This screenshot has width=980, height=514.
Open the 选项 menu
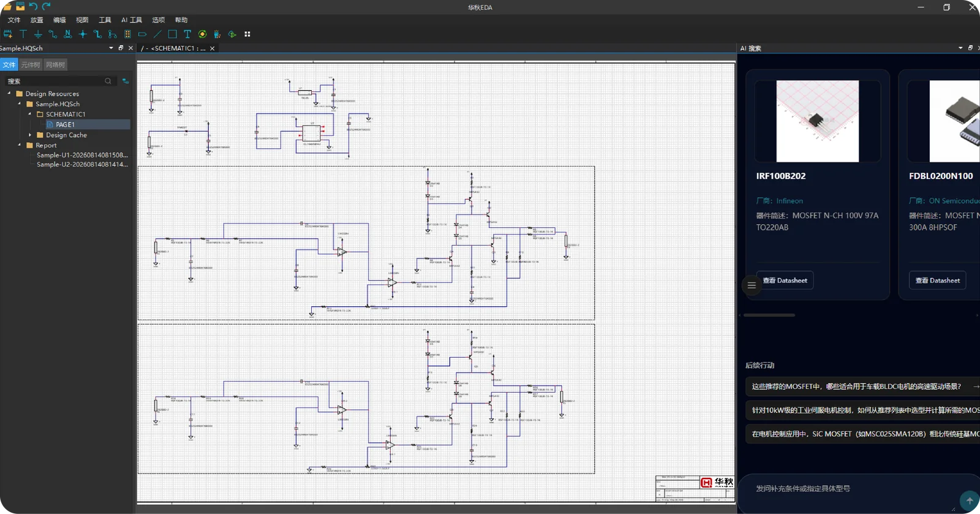(x=159, y=20)
